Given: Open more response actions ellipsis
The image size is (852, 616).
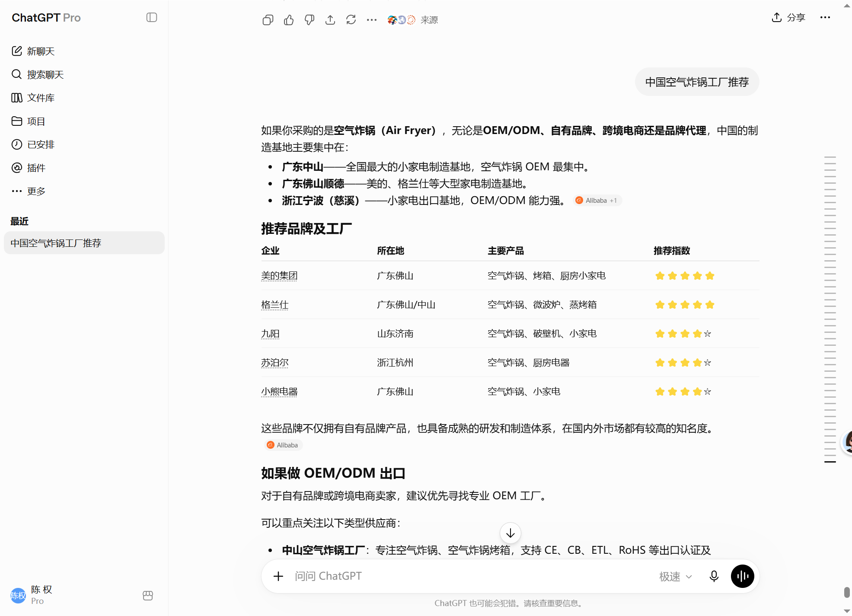Looking at the screenshot, I should coord(372,20).
